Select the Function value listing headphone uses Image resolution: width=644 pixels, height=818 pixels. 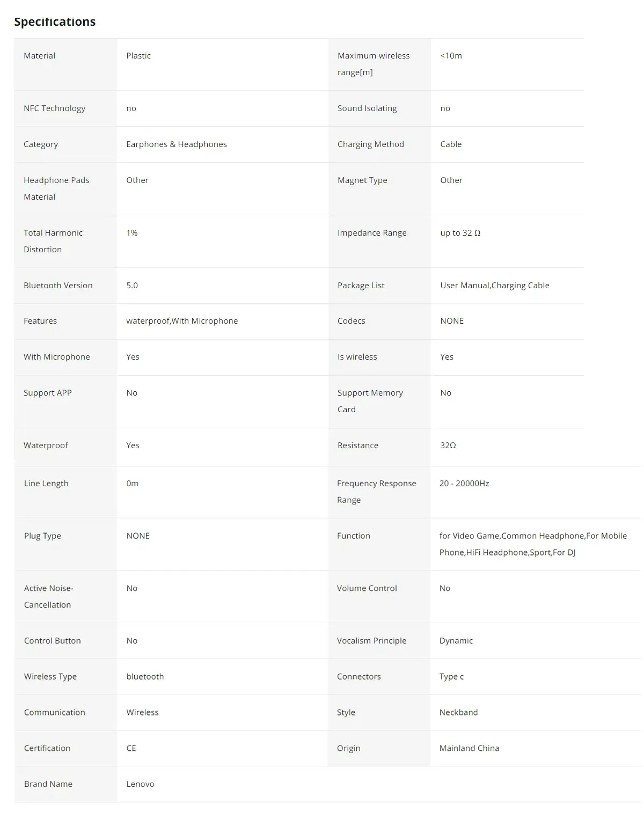click(x=533, y=544)
